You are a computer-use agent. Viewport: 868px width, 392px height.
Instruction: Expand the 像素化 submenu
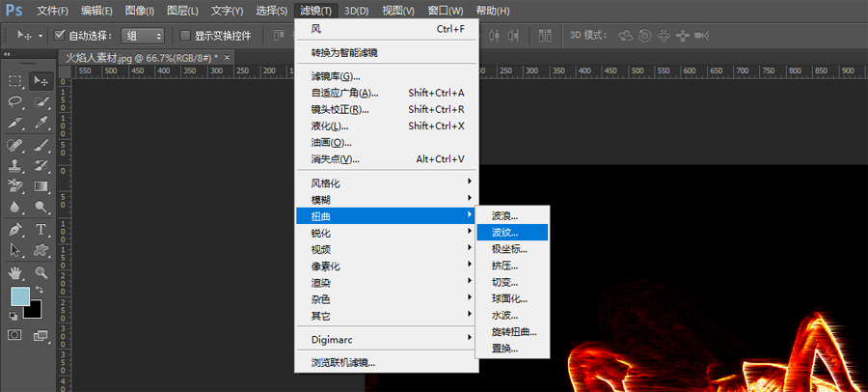click(x=387, y=266)
